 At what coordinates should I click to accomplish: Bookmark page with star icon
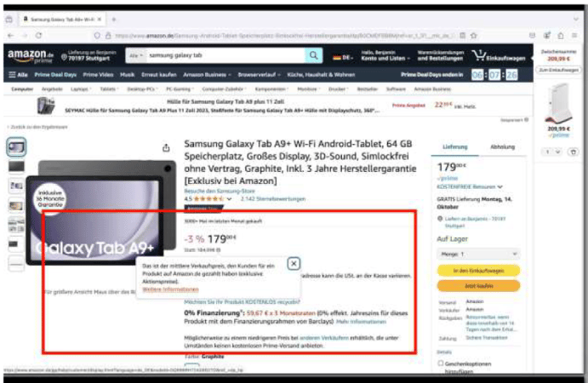coord(474,36)
